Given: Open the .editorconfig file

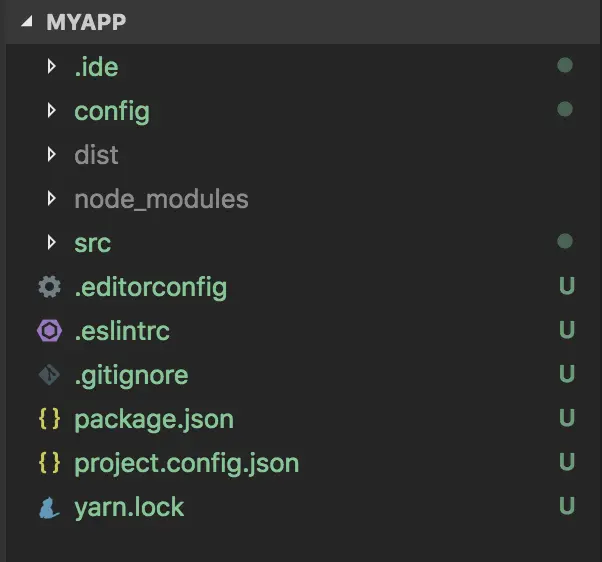Looking at the screenshot, I should coord(150,288).
